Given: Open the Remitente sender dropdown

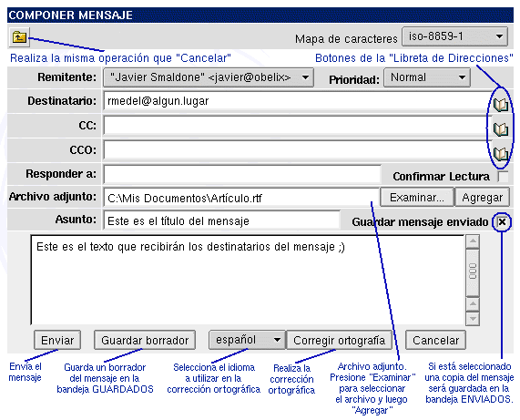Looking at the screenshot, I should pos(209,77).
